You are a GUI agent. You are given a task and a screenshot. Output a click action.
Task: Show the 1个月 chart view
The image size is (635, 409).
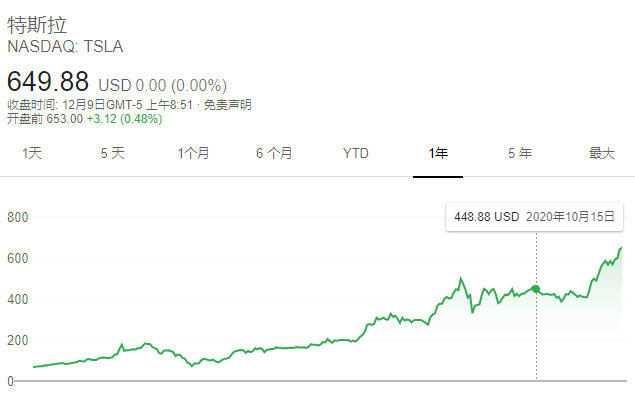point(193,153)
